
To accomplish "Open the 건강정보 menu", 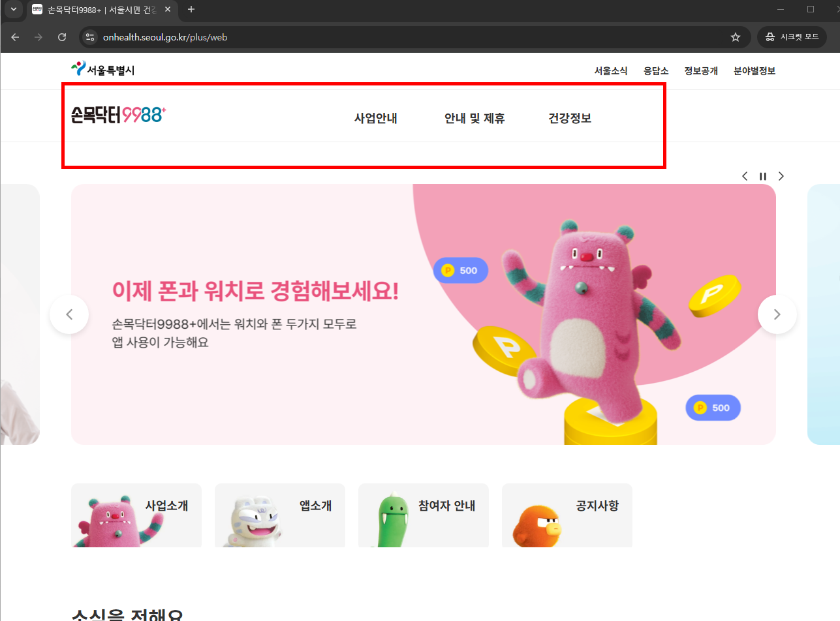I will tap(569, 118).
